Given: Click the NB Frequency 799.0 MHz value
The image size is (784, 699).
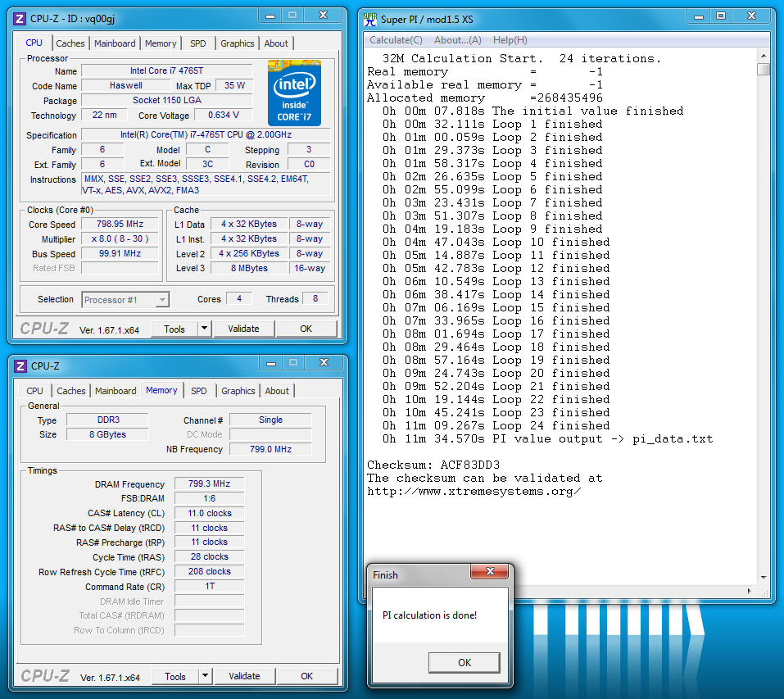Looking at the screenshot, I should click(x=270, y=449).
